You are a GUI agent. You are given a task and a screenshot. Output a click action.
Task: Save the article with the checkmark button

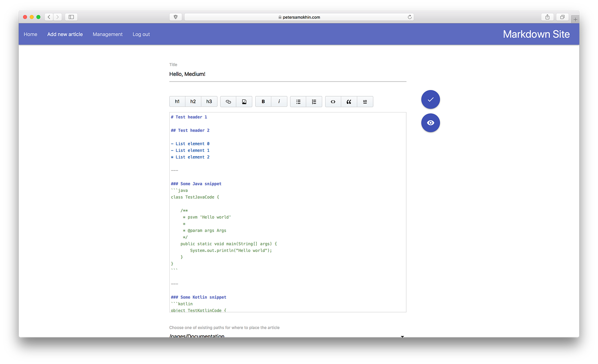[431, 99]
